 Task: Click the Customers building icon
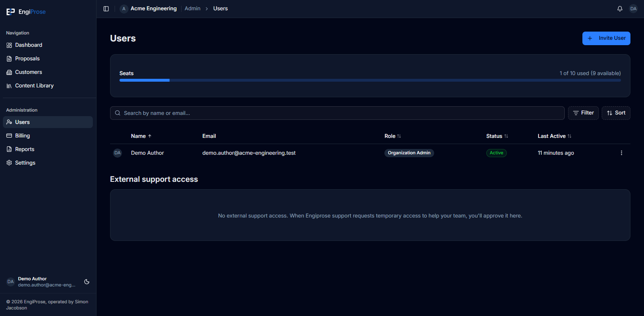coord(9,72)
